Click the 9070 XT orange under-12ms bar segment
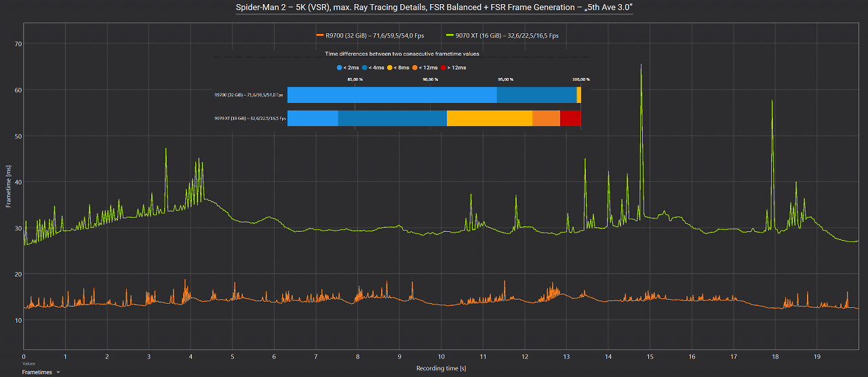868x377 pixels. [546, 119]
